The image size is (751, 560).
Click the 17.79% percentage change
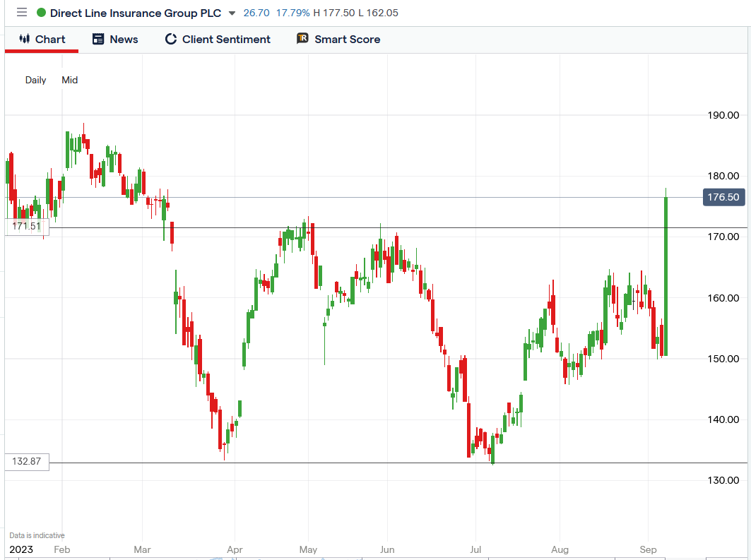pyautogui.click(x=292, y=13)
